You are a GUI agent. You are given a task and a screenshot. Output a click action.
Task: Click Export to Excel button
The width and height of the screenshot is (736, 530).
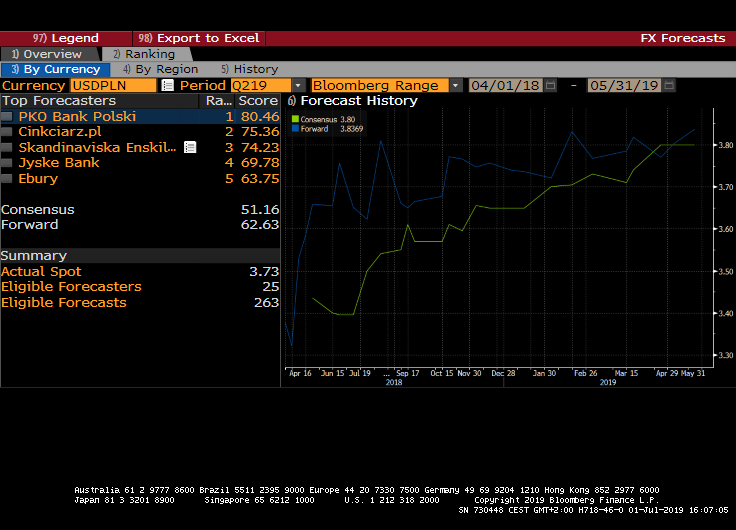199,38
